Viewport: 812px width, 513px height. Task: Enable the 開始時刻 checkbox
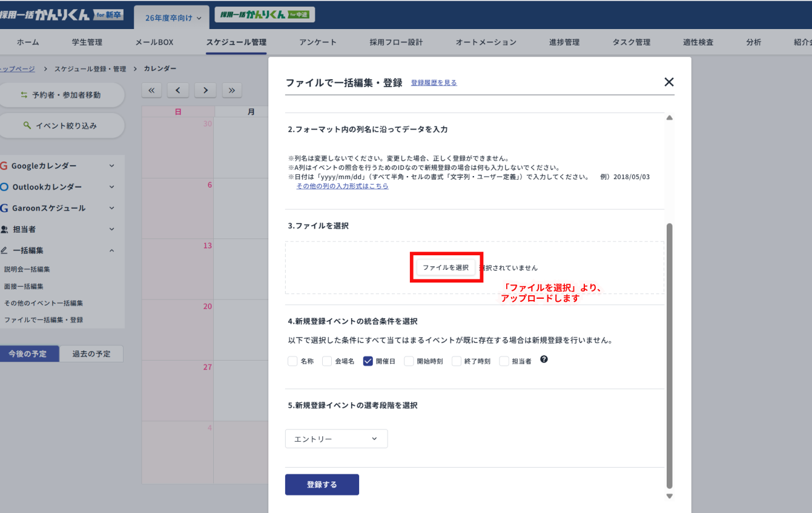pos(409,360)
